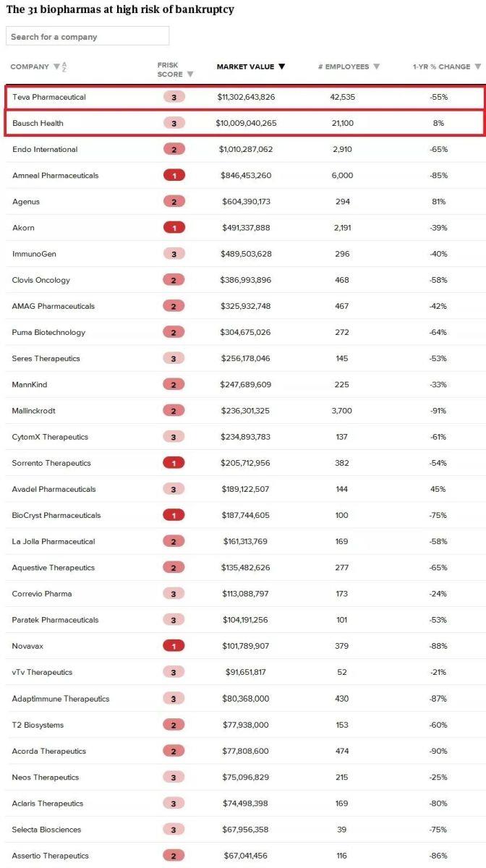This screenshot has width=486, height=868.
Task: Sort by number of employees arrow
Action: 375,67
